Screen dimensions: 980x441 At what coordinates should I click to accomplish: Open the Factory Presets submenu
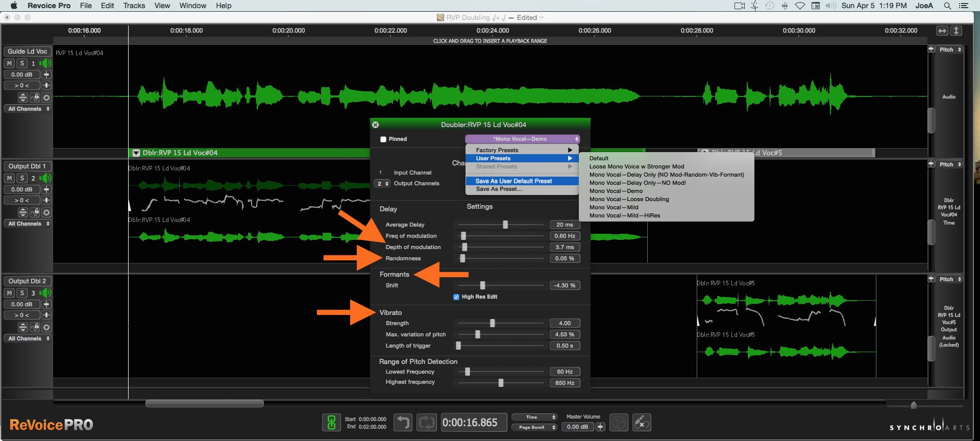(x=522, y=150)
